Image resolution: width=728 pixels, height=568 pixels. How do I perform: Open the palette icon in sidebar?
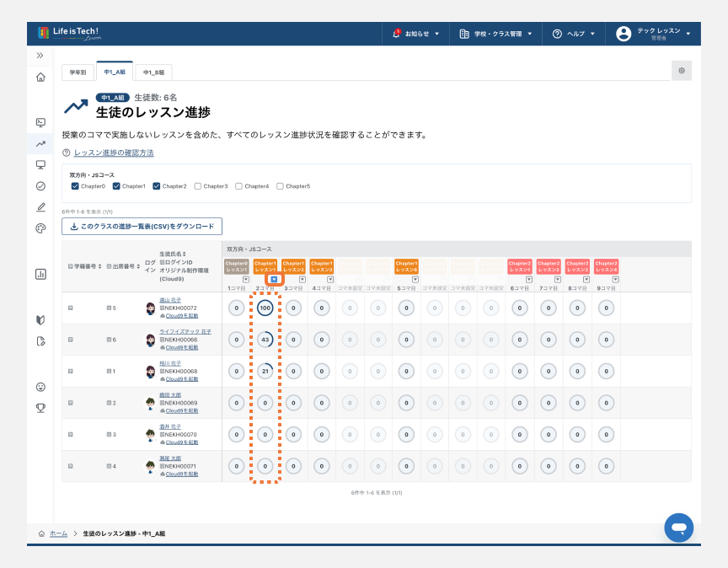[40, 228]
